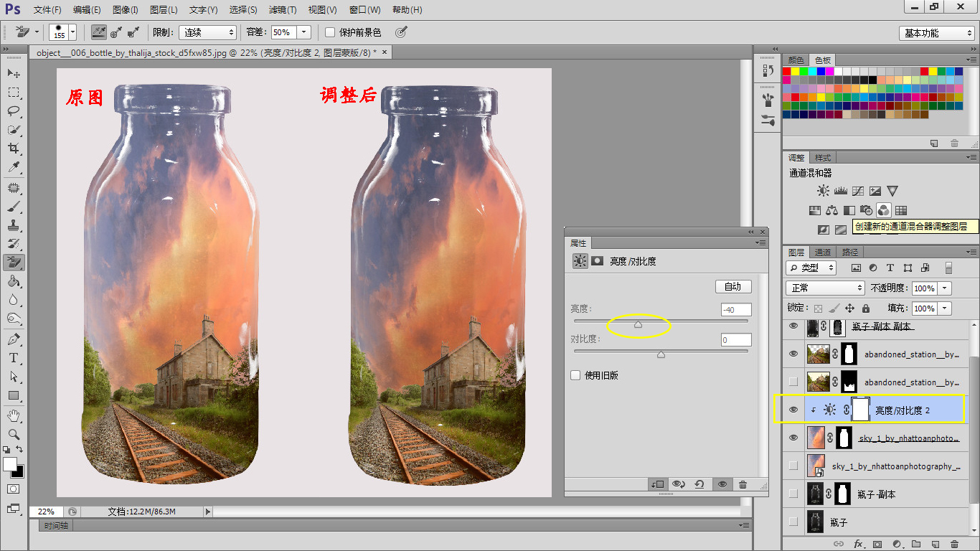Hide the 瓶子-副本 副本 layer
Image resolution: width=980 pixels, height=551 pixels.
tap(793, 326)
